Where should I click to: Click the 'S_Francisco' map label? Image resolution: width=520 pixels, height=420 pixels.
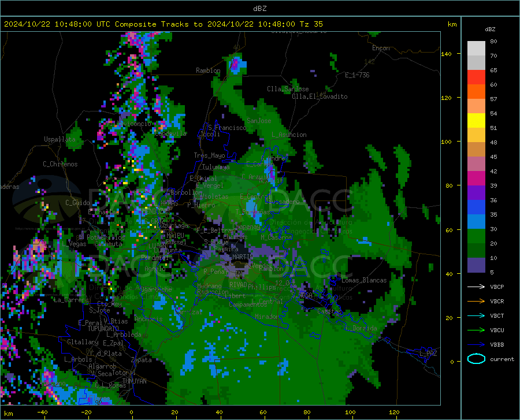227,128
